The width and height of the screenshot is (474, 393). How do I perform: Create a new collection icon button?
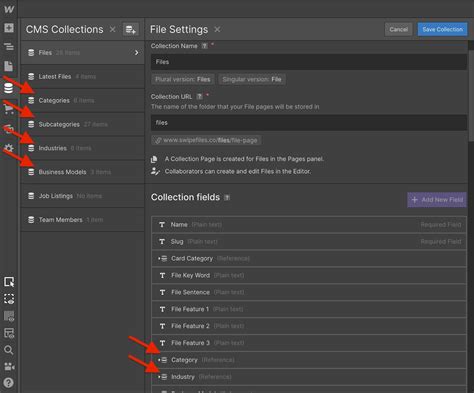(x=131, y=30)
